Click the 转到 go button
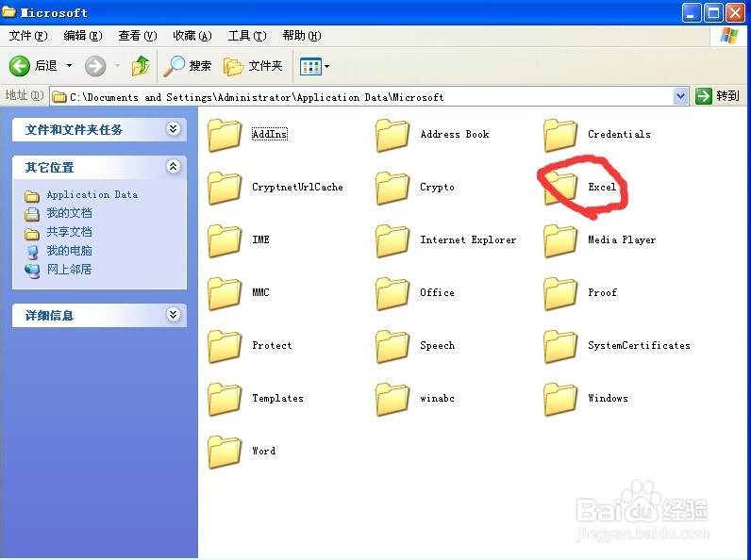751x560 pixels. [x=717, y=96]
